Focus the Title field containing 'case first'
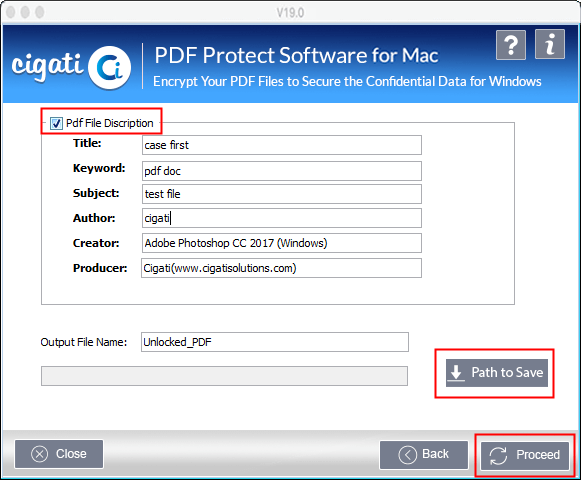Image resolution: width=581 pixels, height=480 pixels. 282,145
